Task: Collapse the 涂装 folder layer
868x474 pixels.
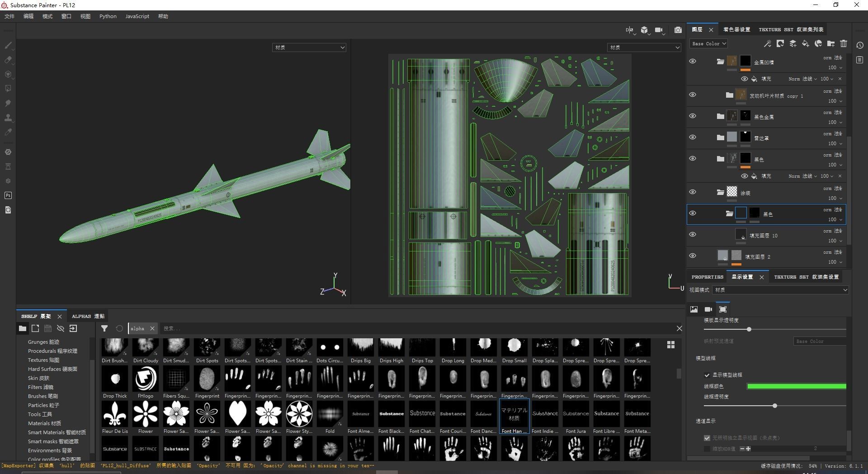Action: pyautogui.click(x=720, y=192)
